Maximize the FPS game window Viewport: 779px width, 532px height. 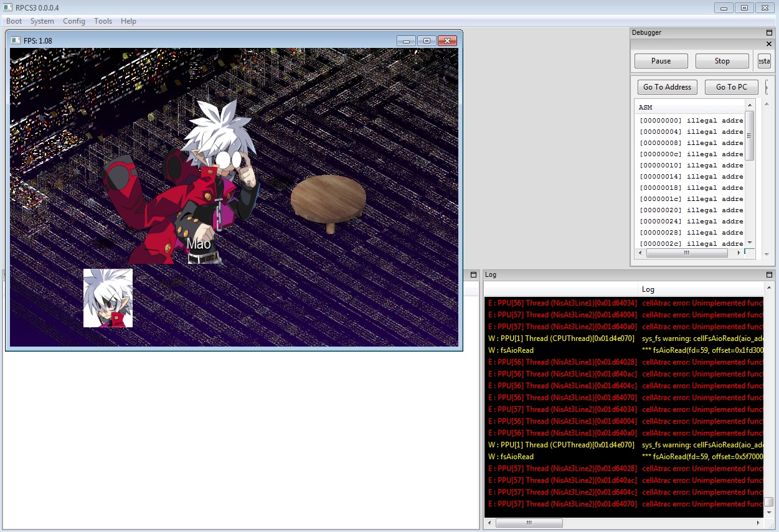pyautogui.click(x=427, y=41)
